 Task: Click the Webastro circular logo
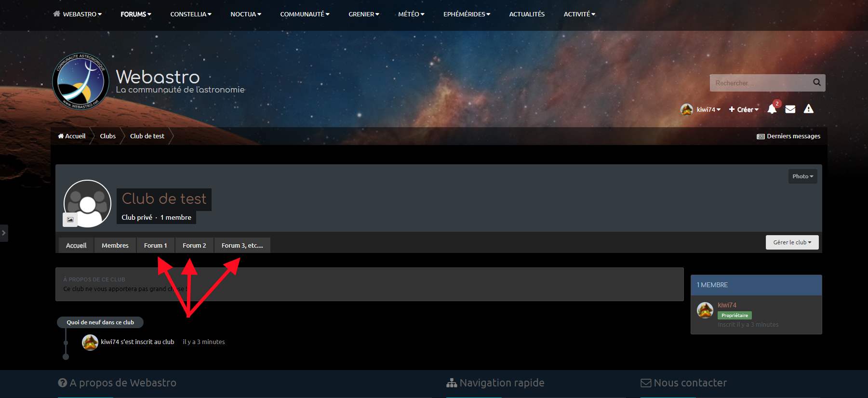(x=80, y=81)
